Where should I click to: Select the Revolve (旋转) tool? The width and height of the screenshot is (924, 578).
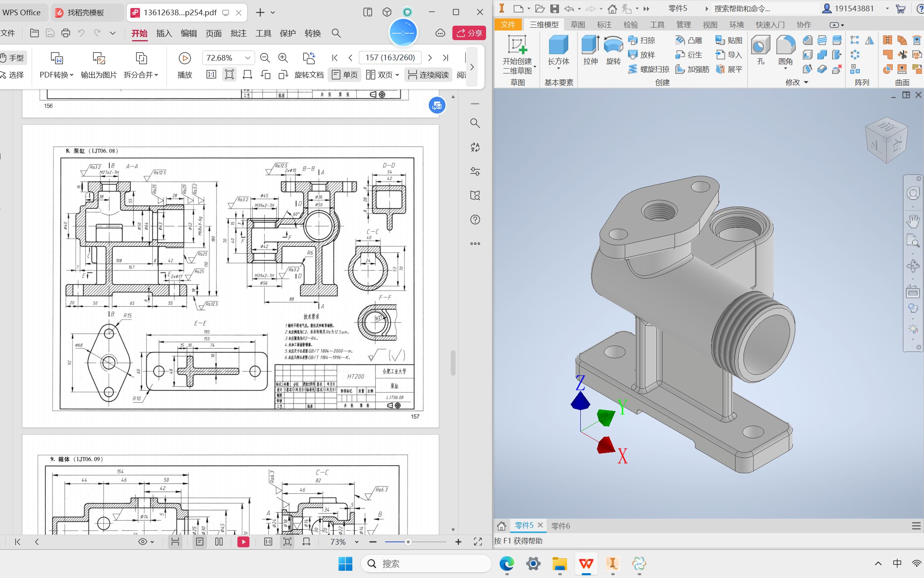click(x=613, y=50)
